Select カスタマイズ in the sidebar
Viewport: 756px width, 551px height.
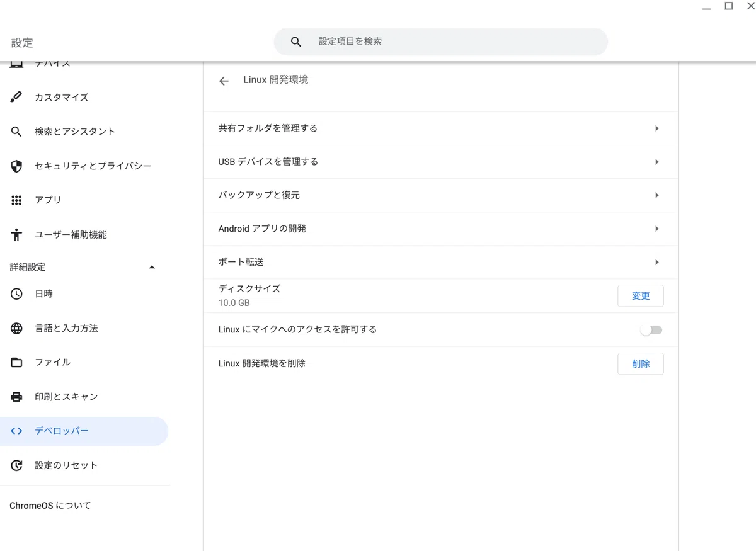coord(84,97)
